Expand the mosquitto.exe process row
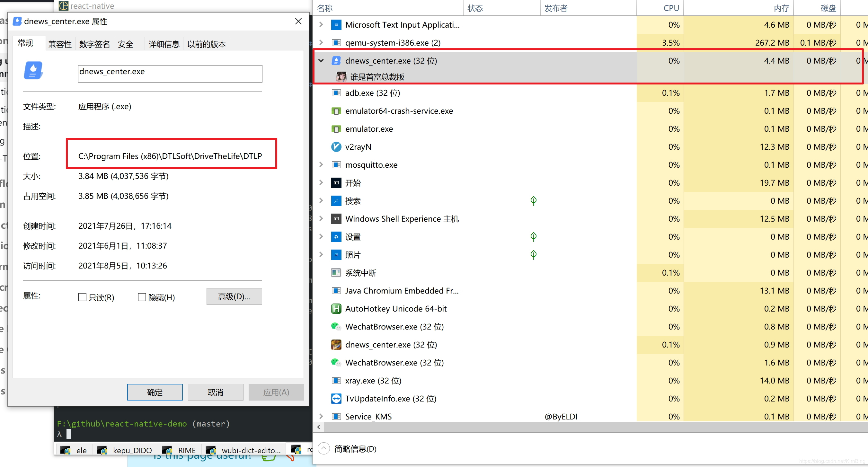The width and height of the screenshot is (868, 467). (321, 165)
